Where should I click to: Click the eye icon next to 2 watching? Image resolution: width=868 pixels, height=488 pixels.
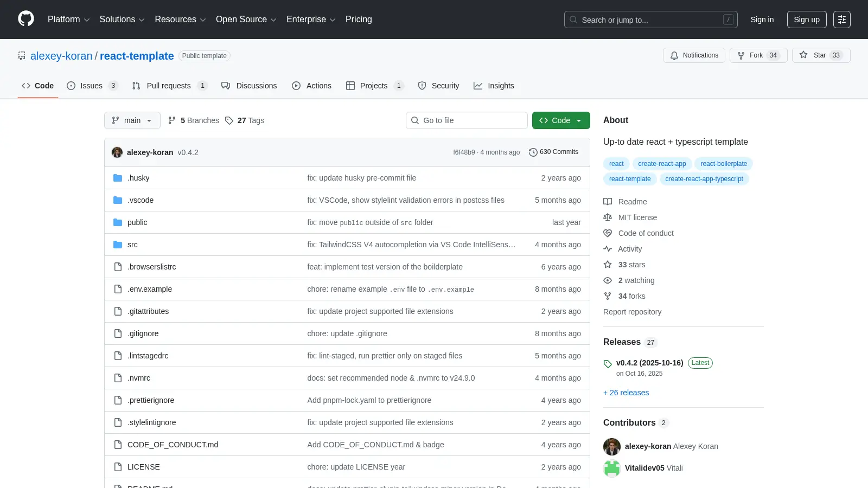[x=608, y=280]
